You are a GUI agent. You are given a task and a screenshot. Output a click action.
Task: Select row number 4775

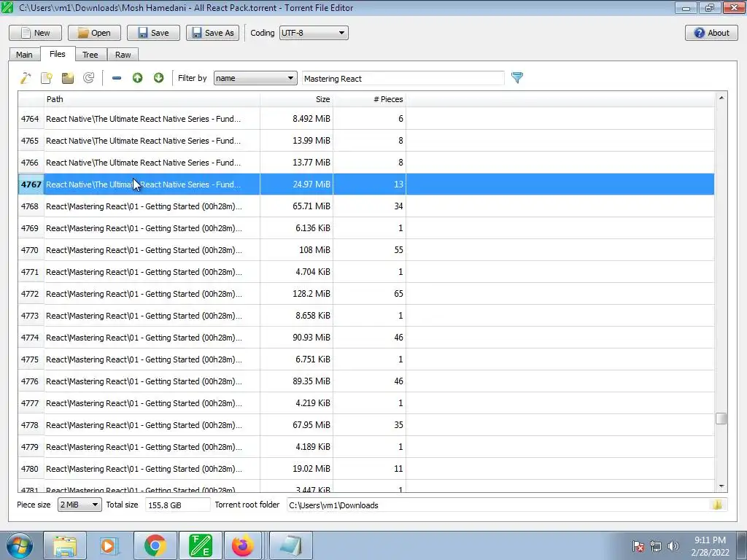click(30, 359)
